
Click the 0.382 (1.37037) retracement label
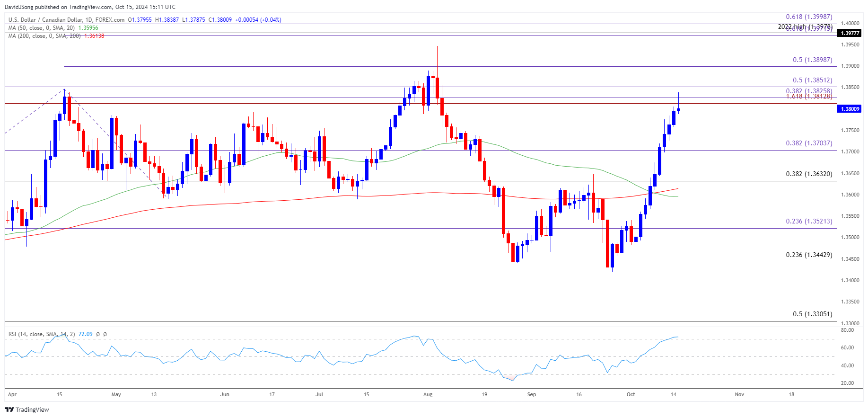click(808, 143)
